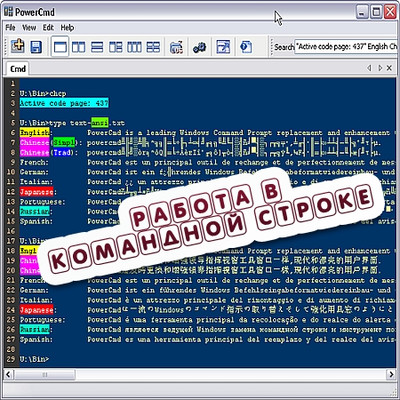This screenshot has height=400, width=400.
Task: Open the Edit menu
Action: point(48,28)
